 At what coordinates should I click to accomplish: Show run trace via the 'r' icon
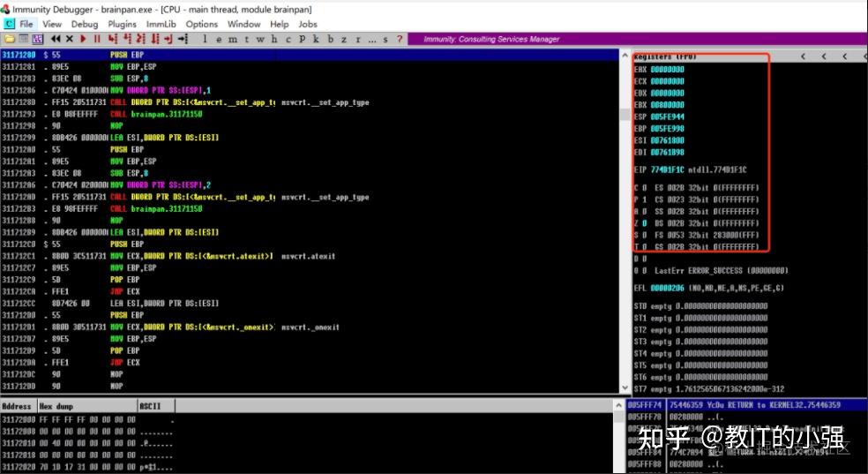tap(358, 40)
